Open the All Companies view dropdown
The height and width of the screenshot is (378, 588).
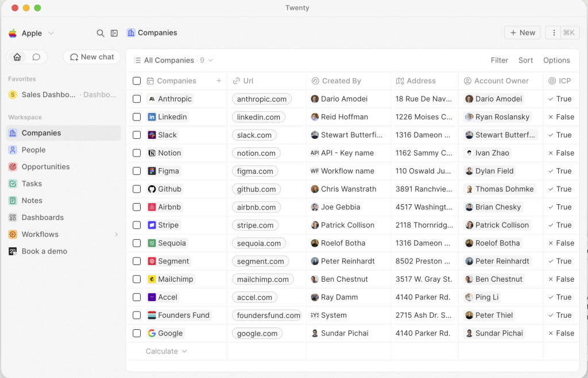(173, 60)
